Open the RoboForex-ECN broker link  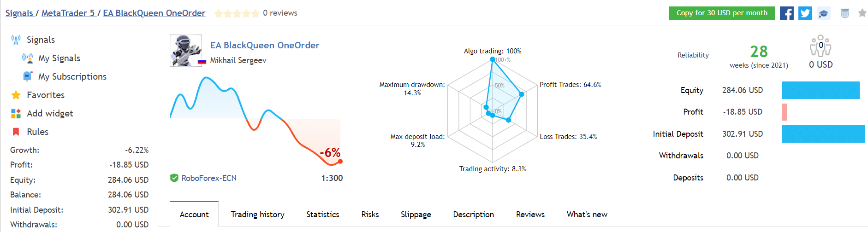pyautogui.click(x=208, y=178)
